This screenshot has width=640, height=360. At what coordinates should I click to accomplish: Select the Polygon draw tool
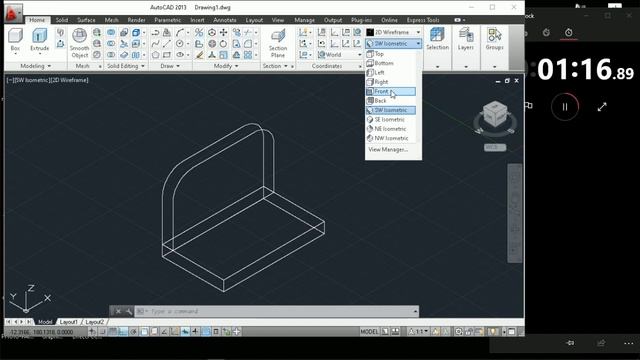coord(156,55)
